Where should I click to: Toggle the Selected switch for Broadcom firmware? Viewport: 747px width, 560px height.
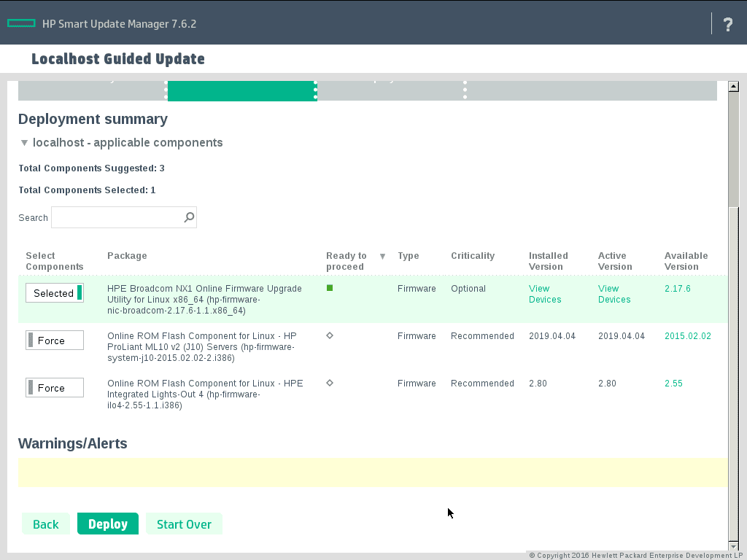[x=55, y=293]
